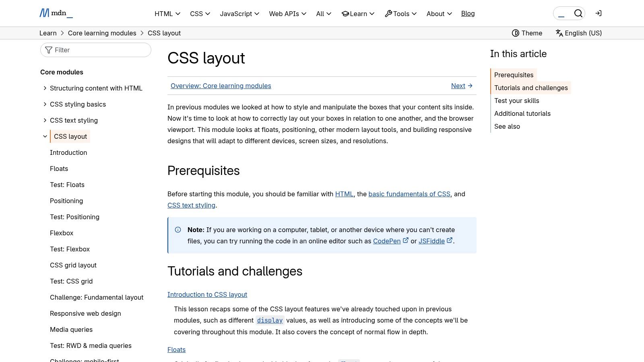644x362 pixels.
Task: Click the sidebar Filter input field
Action: click(97, 50)
